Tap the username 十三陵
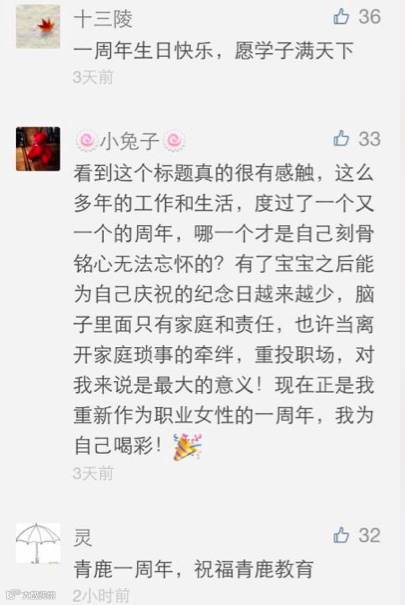405x605 pixels. click(103, 19)
